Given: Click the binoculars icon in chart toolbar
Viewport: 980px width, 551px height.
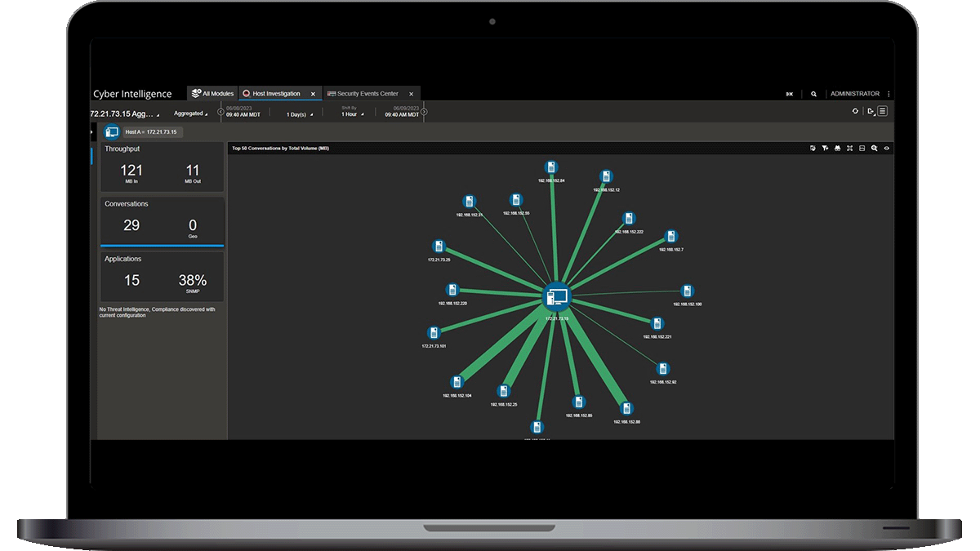Looking at the screenshot, I should 838,149.
